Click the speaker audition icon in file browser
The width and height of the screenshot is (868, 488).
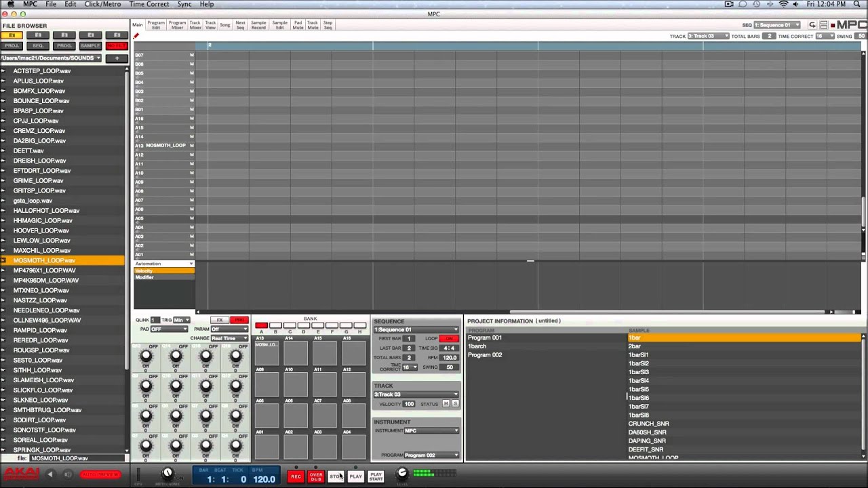[x=67, y=474]
